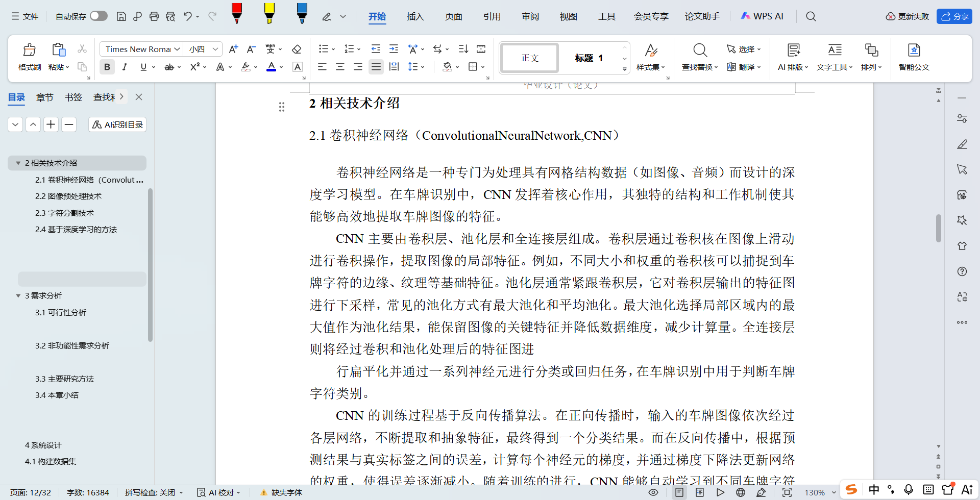Image resolution: width=980 pixels, height=500 pixels.
Task: Select the yellow highlighter pen tool
Action: click(x=269, y=13)
